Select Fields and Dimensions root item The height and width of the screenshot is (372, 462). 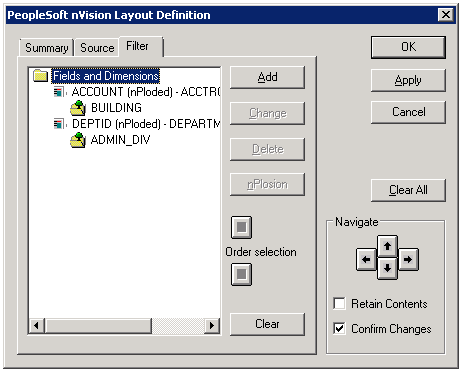[106, 76]
